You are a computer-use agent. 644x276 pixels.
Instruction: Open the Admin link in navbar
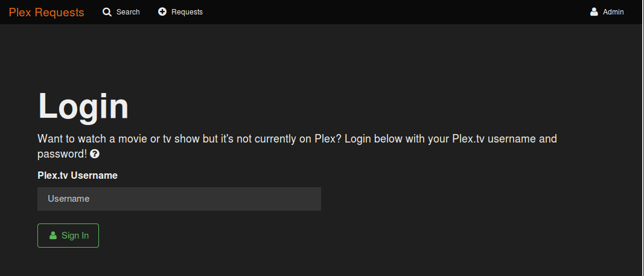pyautogui.click(x=607, y=12)
